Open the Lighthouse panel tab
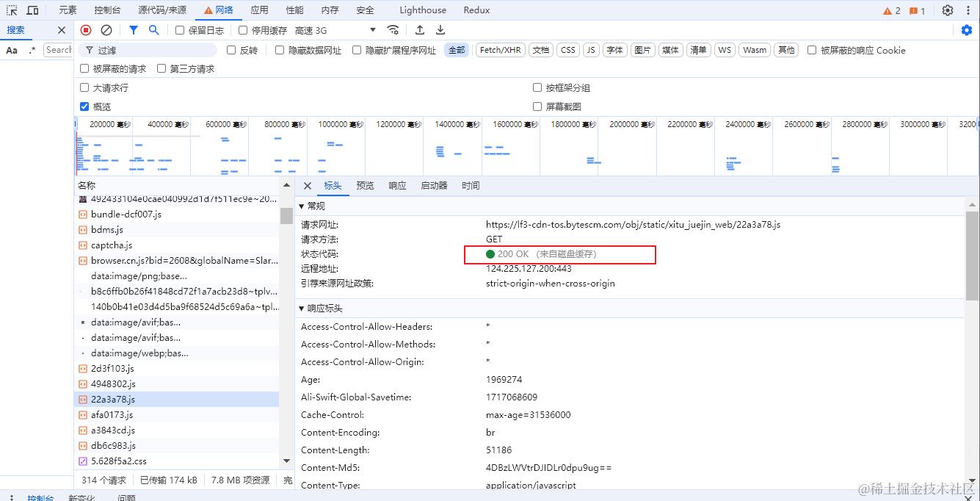Image resolution: width=980 pixels, height=501 pixels. [x=423, y=10]
